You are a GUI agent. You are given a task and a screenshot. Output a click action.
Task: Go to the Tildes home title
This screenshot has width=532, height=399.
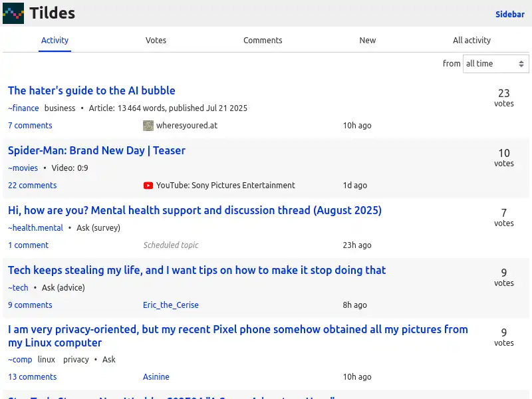[x=53, y=13]
